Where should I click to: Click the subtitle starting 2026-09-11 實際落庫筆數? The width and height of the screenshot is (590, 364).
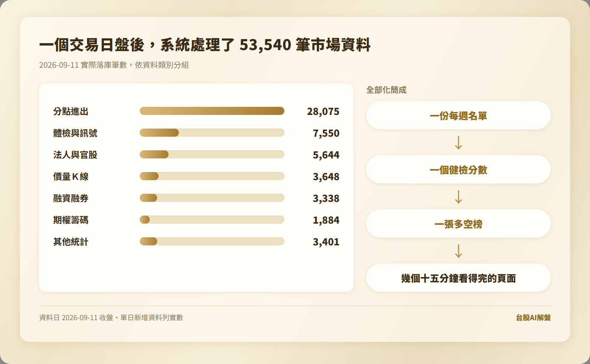coord(114,65)
